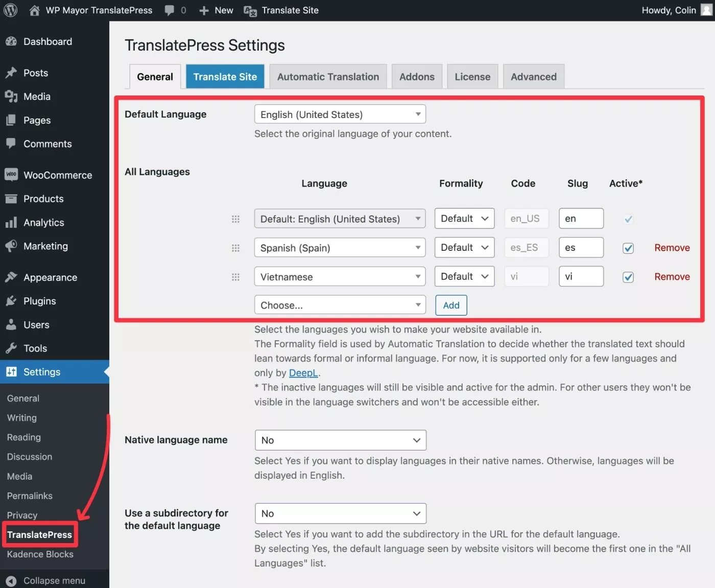Edit the slug field containing vi

581,276
